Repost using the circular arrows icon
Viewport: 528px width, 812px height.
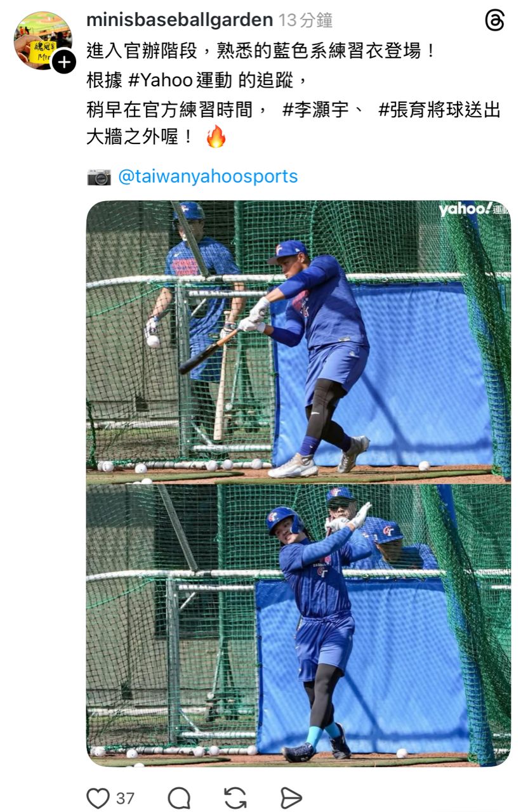point(235,798)
